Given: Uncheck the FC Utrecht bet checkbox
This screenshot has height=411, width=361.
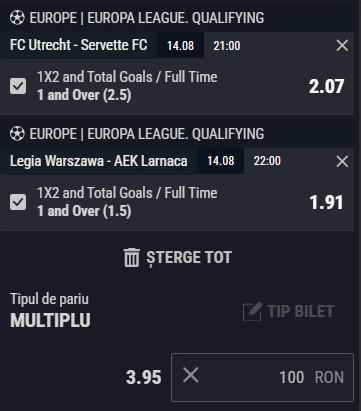Looking at the screenshot, I should coord(18,86).
